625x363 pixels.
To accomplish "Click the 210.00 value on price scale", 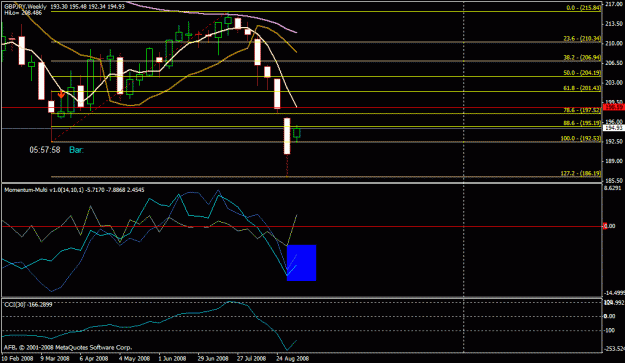I will click(614, 43).
